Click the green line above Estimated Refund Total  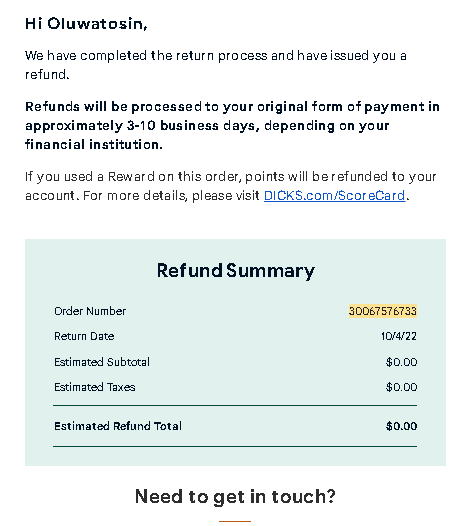[x=235, y=405]
